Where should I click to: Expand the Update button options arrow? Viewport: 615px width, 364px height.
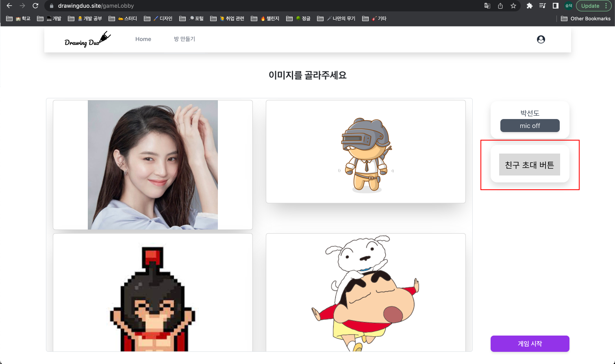606,6
